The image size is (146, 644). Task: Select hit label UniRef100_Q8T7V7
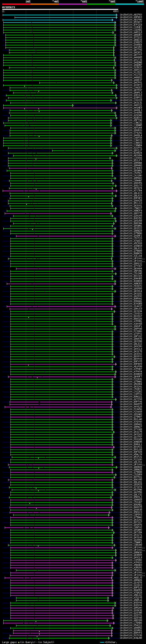point(131,55)
